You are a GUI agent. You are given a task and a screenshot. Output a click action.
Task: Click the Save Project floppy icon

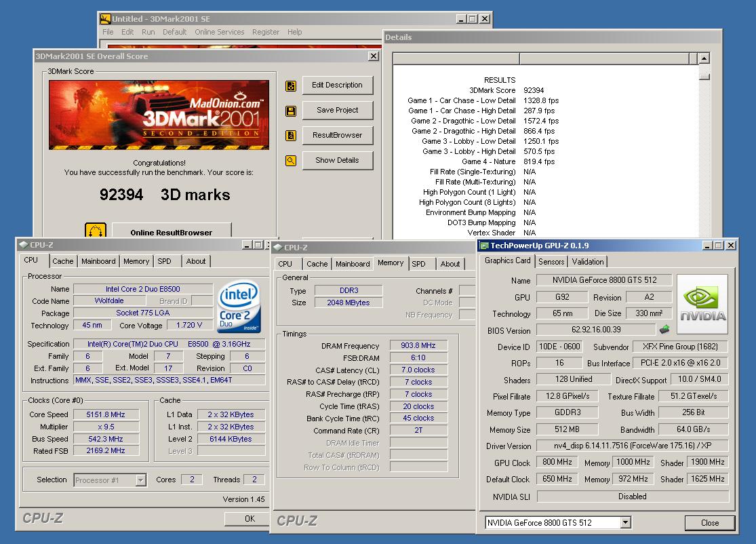(291, 111)
